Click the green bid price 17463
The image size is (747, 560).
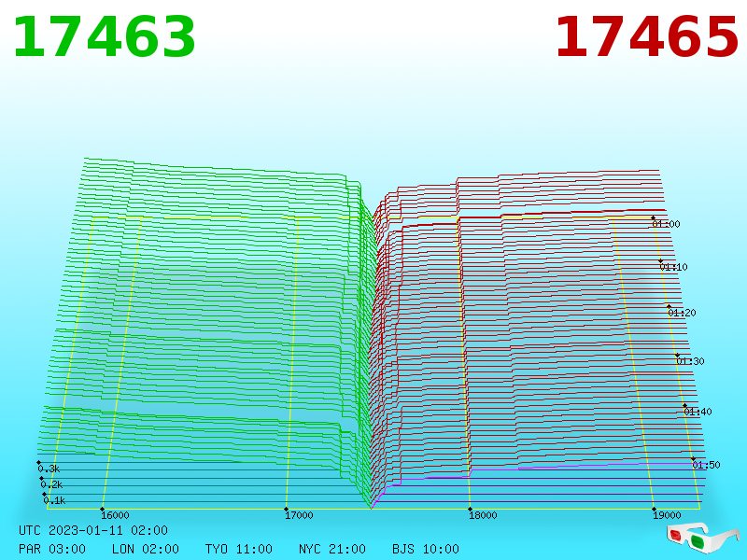(105, 37)
